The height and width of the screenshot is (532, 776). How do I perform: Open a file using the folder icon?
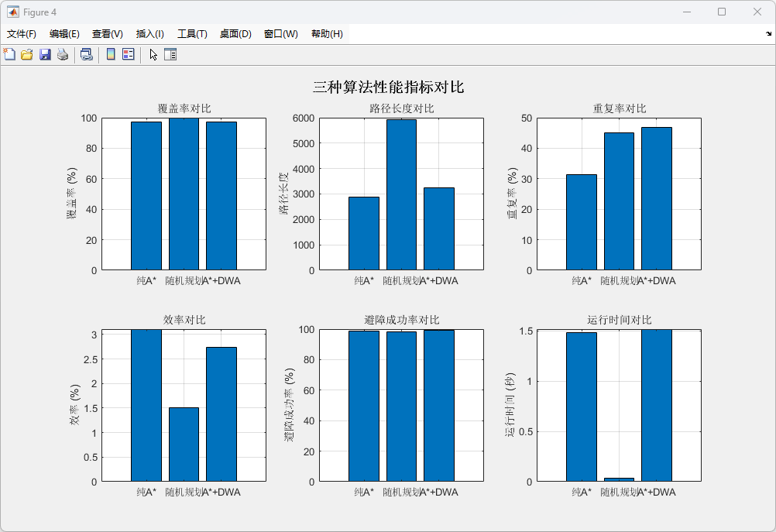(27, 54)
